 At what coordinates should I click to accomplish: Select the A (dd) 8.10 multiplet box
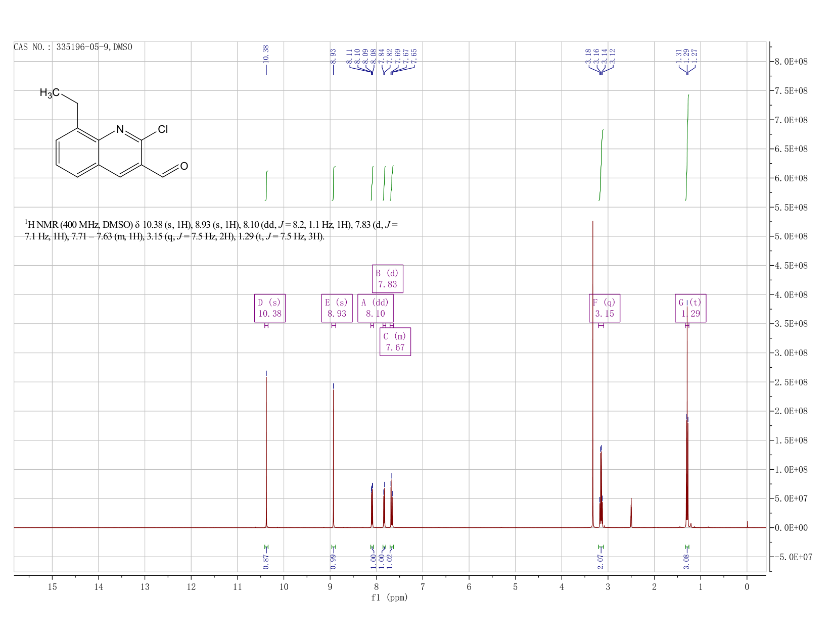click(375, 308)
